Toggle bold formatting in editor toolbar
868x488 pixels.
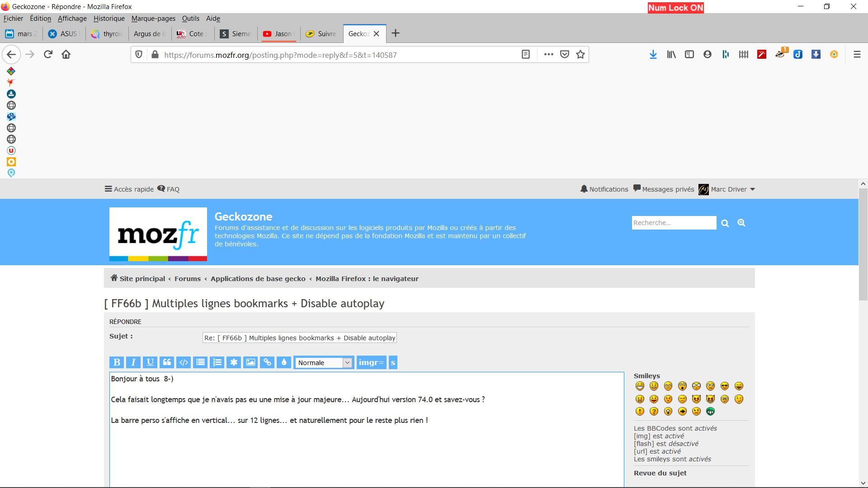tap(117, 362)
